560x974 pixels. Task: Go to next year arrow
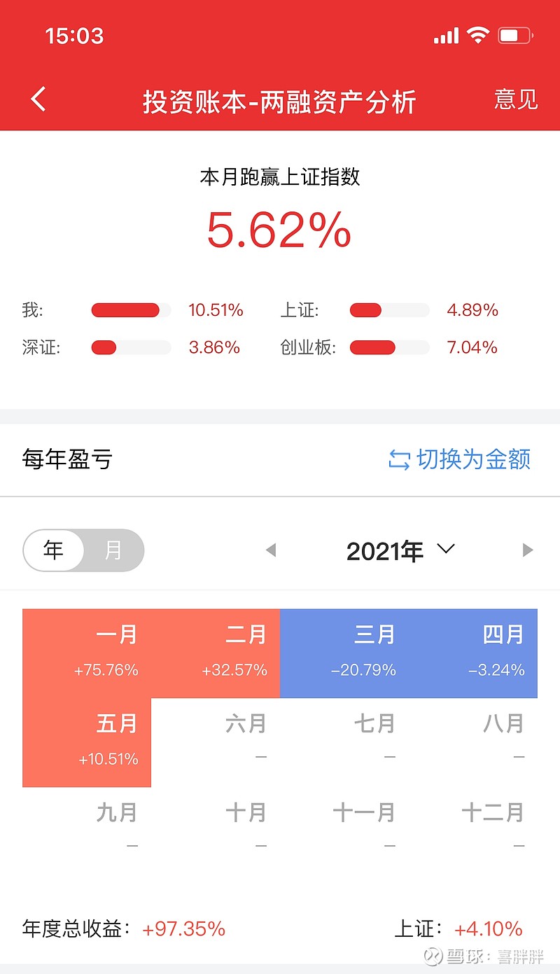(528, 550)
